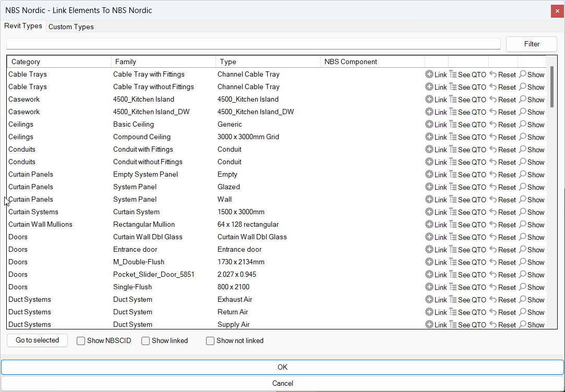Sort by the Type column header
This screenshot has height=392, width=565.
tap(268, 62)
